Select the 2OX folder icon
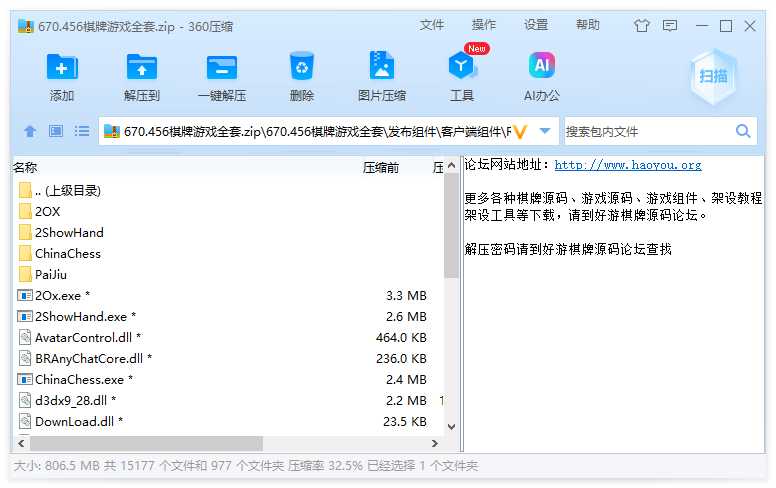 pyautogui.click(x=25, y=211)
